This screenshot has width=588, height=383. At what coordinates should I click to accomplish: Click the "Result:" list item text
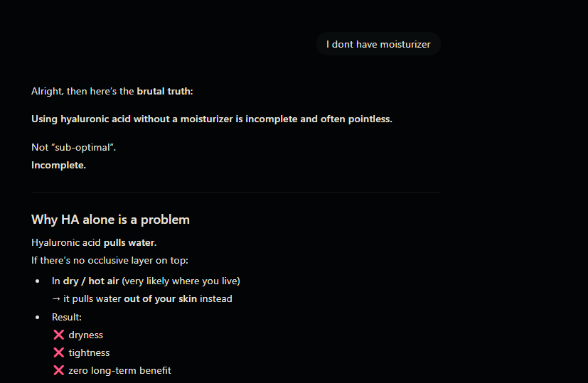(x=67, y=317)
